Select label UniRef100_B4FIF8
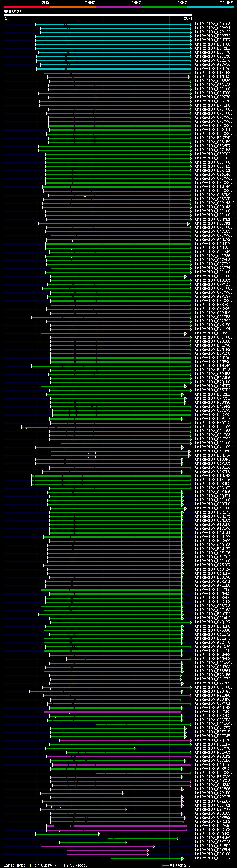This screenshot has width=237, height=868. point(213,105)
